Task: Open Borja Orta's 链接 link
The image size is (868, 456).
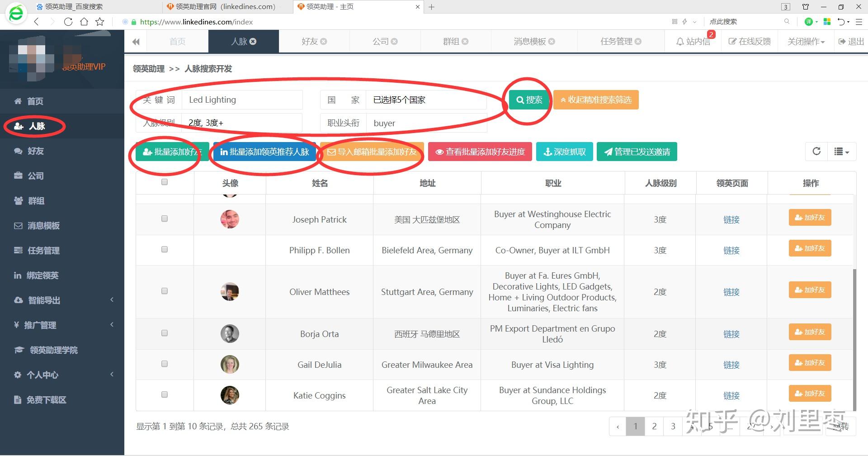Action: tap(731, 334)
